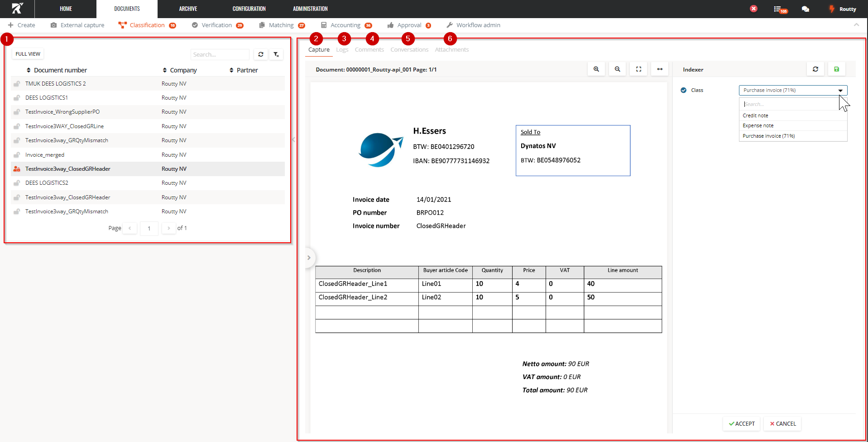The image size is (868, 442).
Task: Toggle the Class checkmark indicator
Action: 683,90
